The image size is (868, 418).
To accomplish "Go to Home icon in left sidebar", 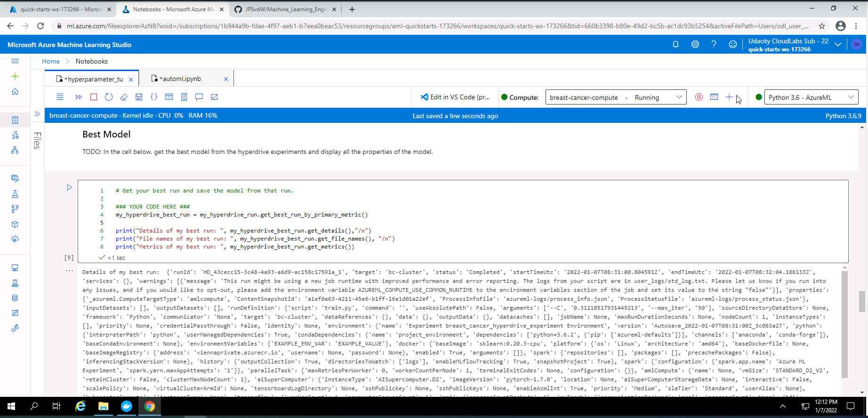I will (x=15, y=91).
